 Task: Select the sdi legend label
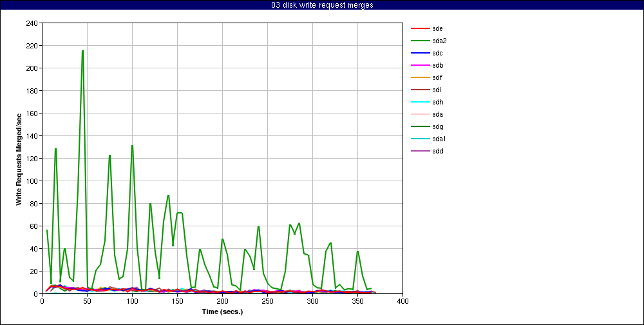coord(437,90)
